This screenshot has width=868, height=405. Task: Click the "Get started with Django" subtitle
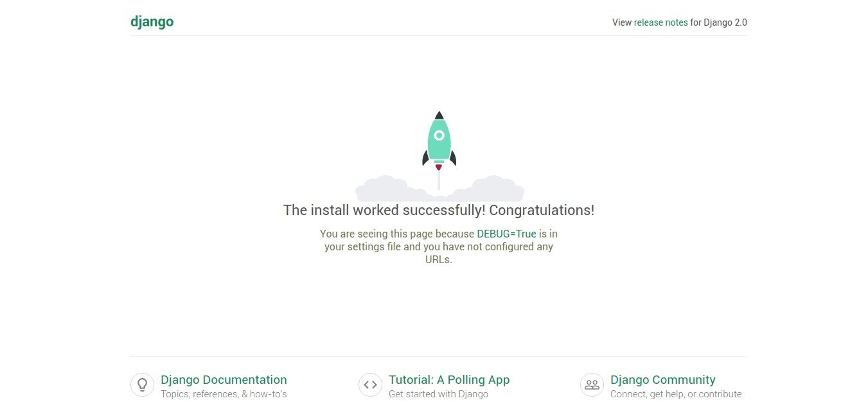click(x=438, y=394)
